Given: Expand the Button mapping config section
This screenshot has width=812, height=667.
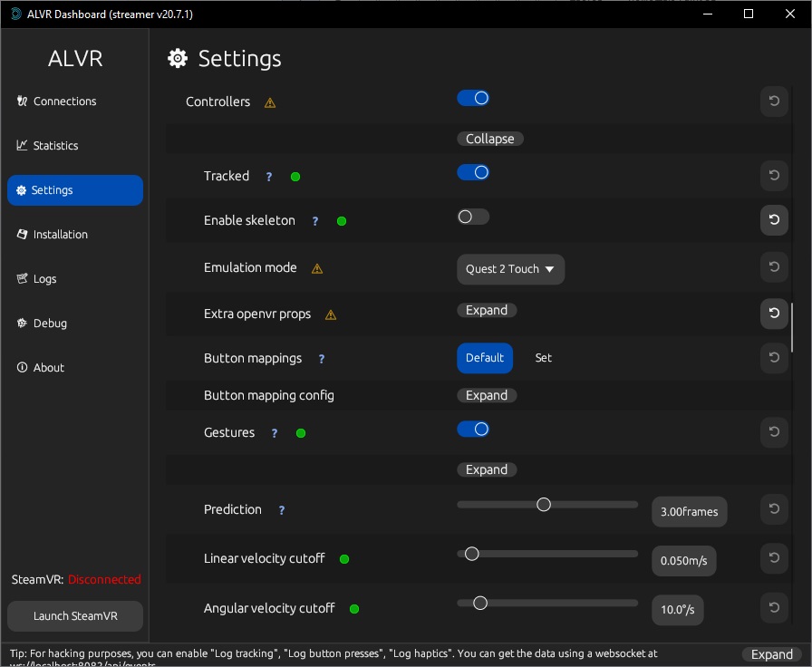Looking at the screenshot, I should pyautogui.click(x=487, y=395).
